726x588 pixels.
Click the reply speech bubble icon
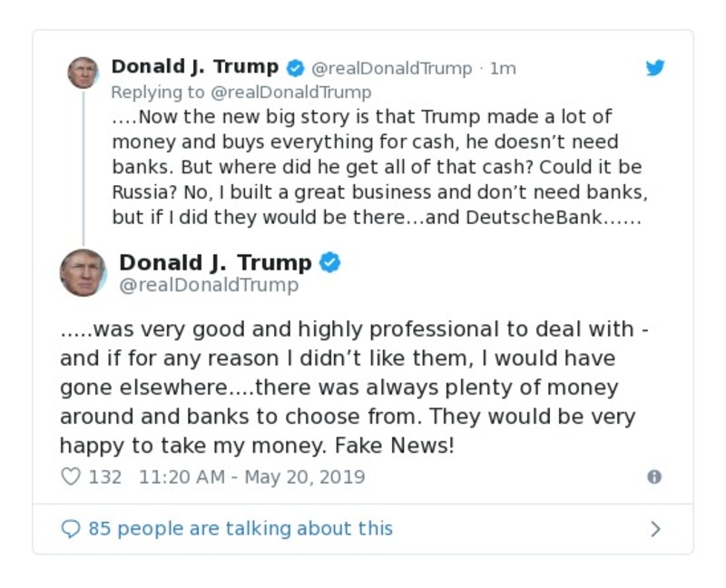click(x=71, y=527)
